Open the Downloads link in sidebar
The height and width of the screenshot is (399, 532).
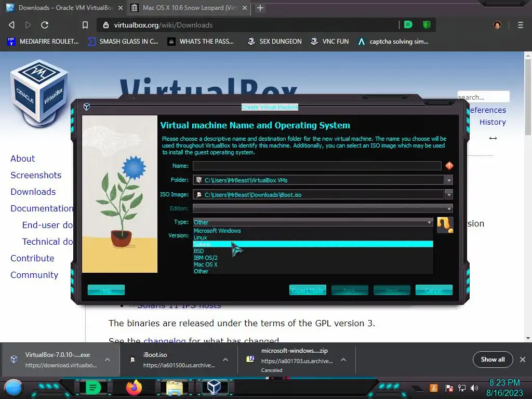[x=33, y=192]
